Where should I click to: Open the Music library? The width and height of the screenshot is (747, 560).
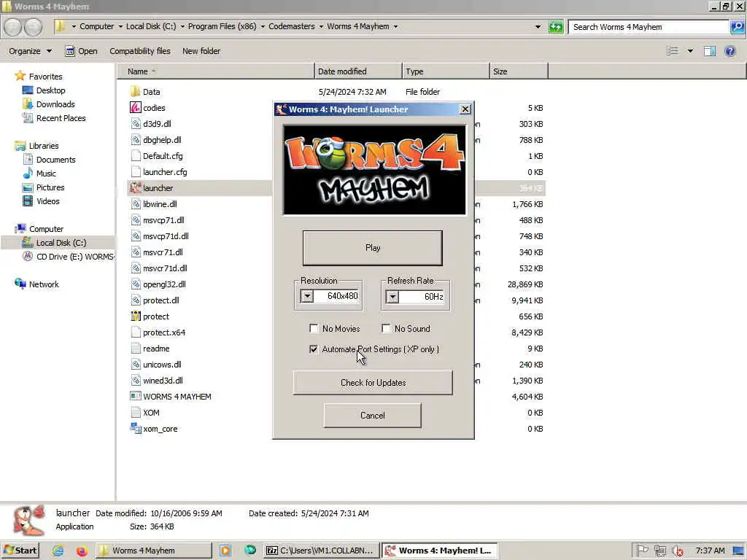46,174
